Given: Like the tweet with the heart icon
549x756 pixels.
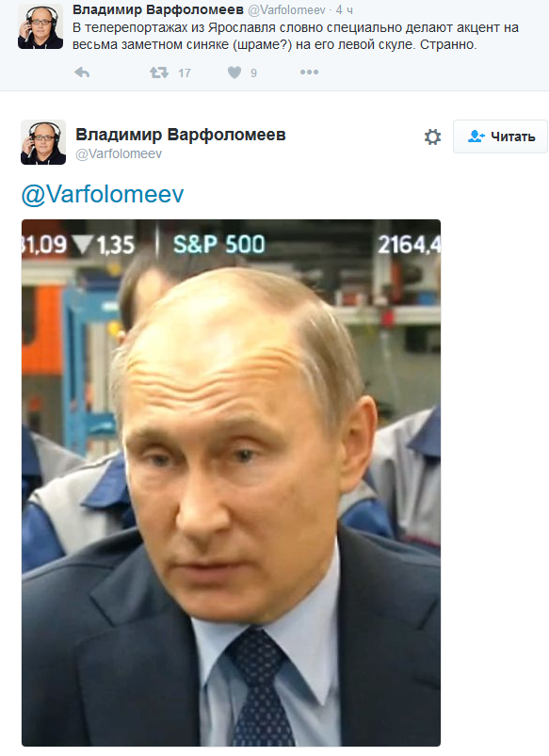Looking at the screenshot, I should (234, 72).
